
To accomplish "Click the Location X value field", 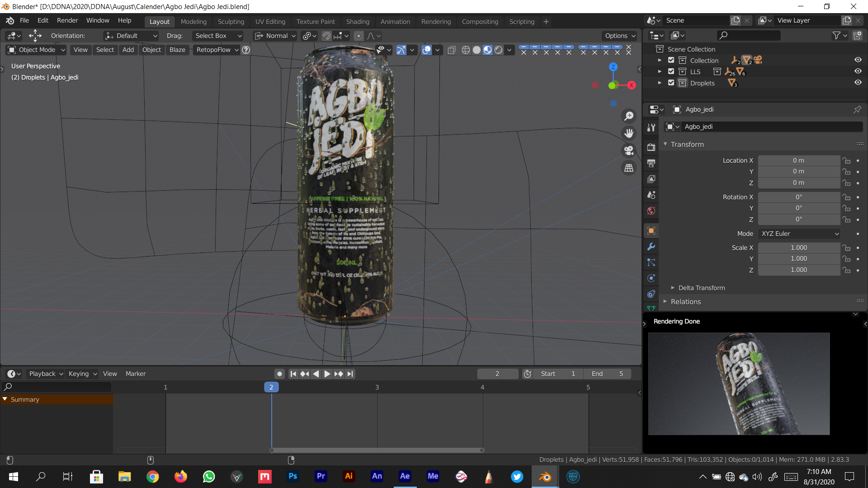I will 798,160.
